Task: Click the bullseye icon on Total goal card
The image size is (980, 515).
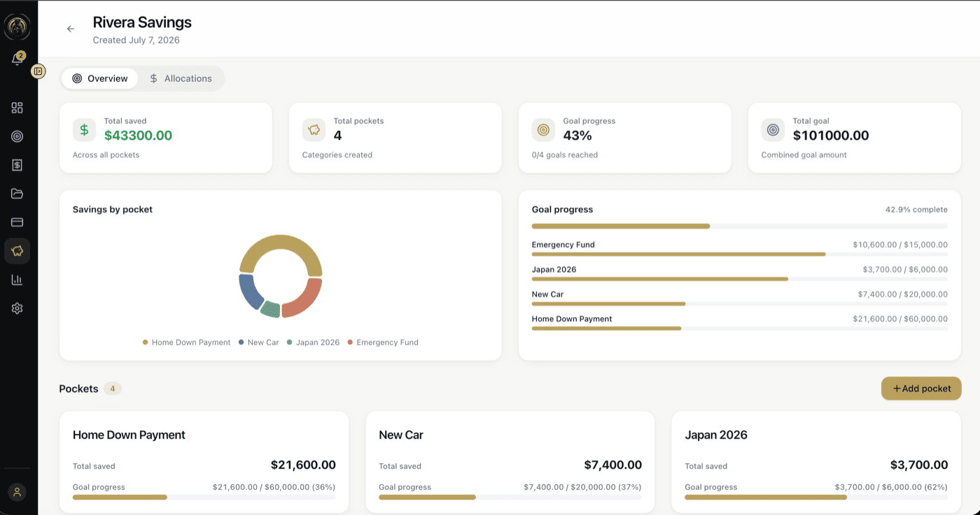Action: [x=773, y=129]
